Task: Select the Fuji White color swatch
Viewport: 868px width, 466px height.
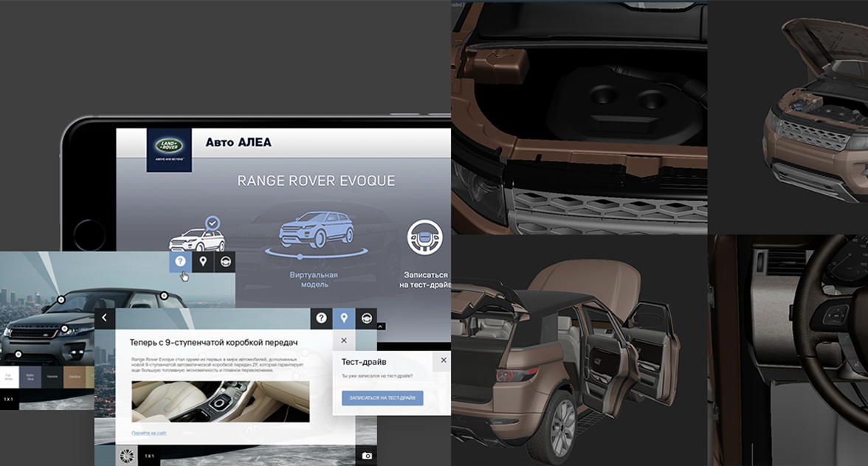Action: pyautogui.click(x=8, y=377)
